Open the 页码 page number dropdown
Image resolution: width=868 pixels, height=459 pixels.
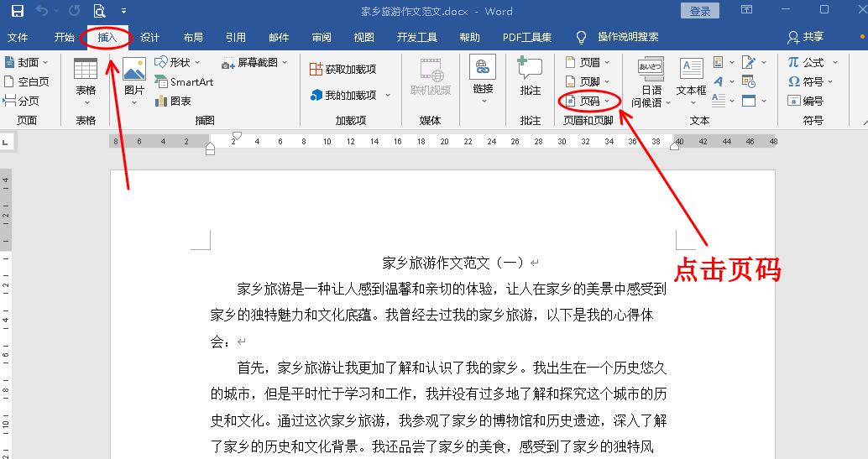click(x=589, y=101)
